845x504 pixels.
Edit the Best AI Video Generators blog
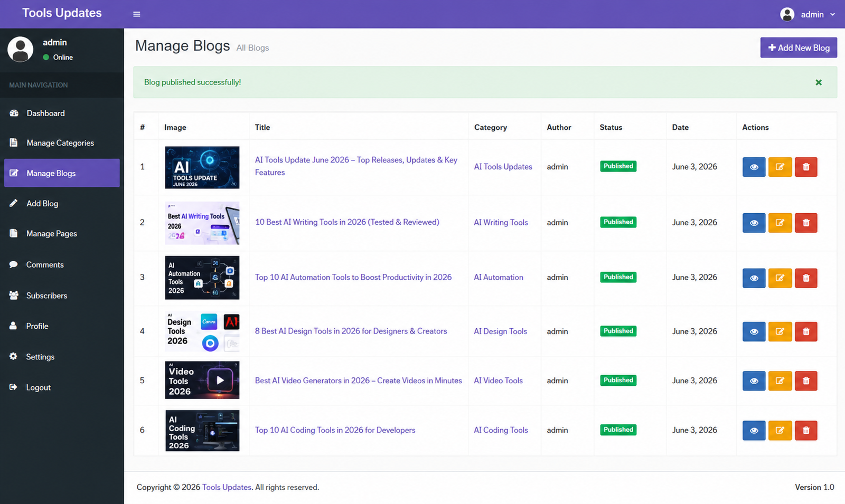coord(780,381)
